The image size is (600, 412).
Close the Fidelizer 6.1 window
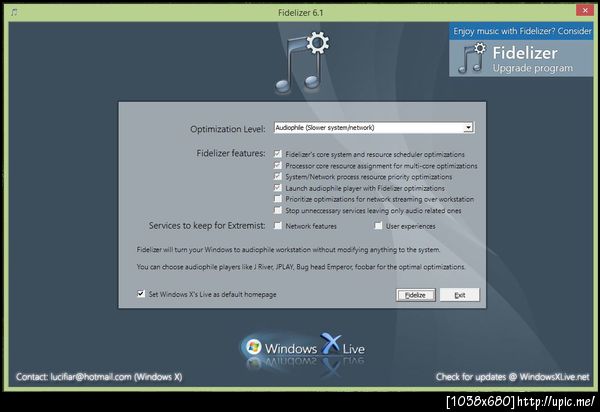pyautogui.click(x=585, y=11)
